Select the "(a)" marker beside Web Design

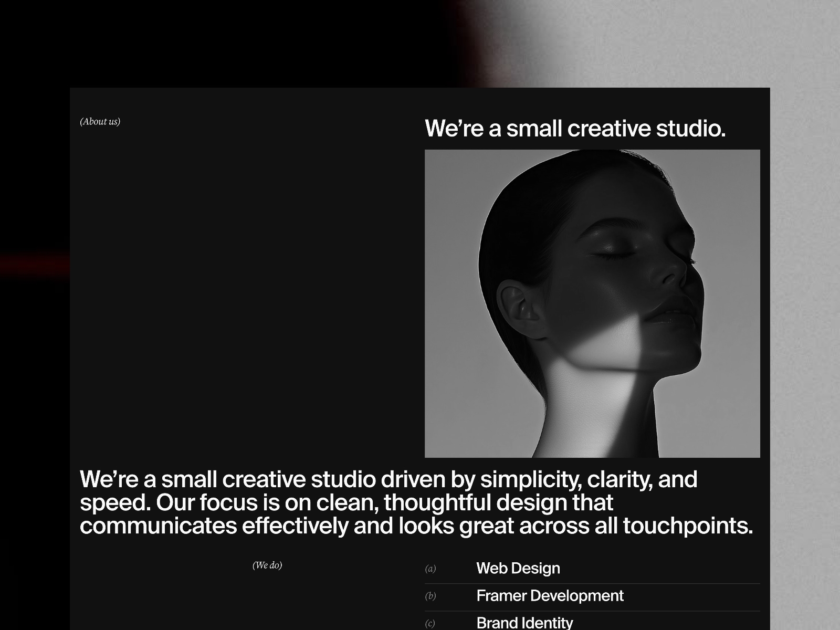click(430, 568)
